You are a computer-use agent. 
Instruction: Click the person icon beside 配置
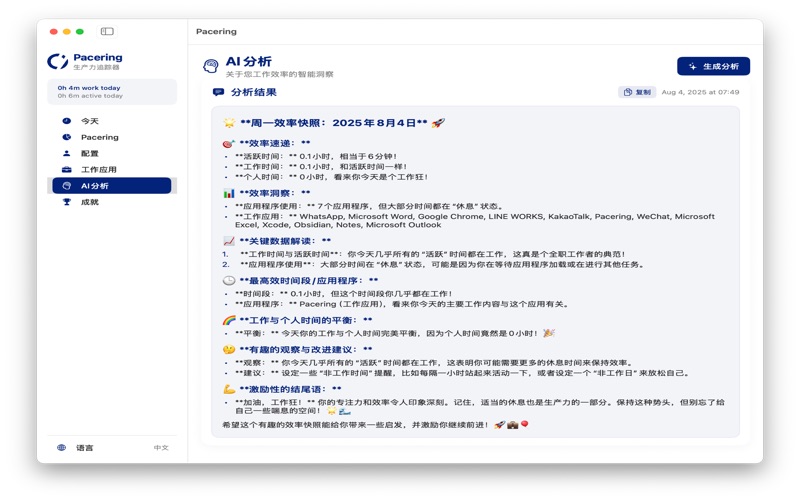tap(67, 153)
